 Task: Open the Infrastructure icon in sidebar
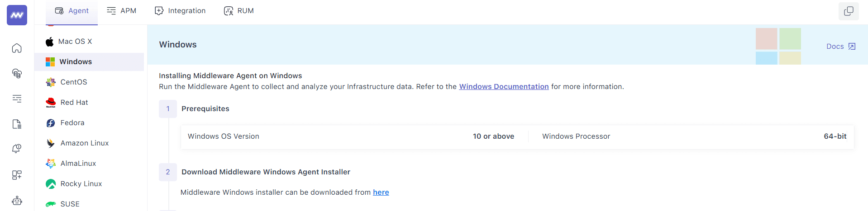(x=17, y=73)
